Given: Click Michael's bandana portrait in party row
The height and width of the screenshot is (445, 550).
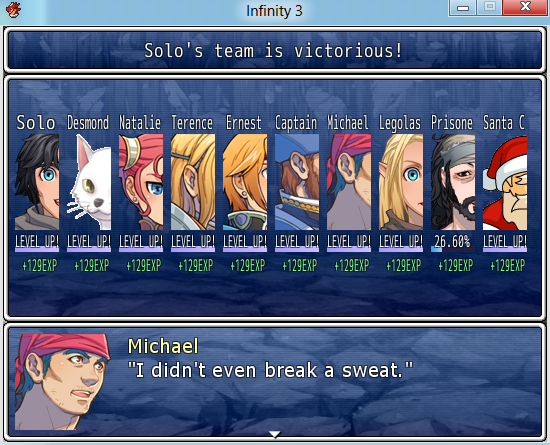Looking at the screenshot, I should coord(349,182).
